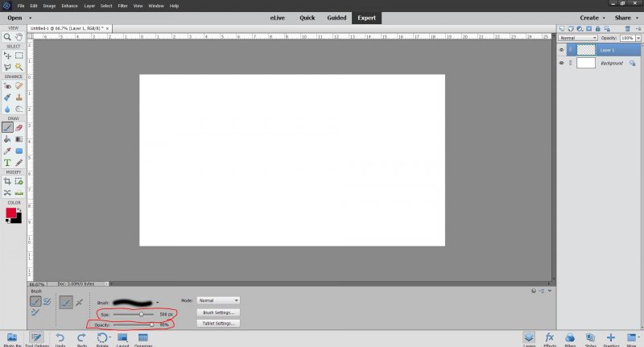The image size is (644, 347).
Task: Select the Paint Bucket tool
Action: (7, 139)
